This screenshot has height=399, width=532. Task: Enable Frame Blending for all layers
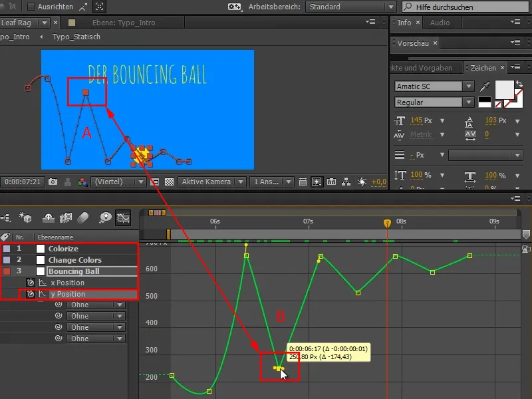click(x=65, y=217)
